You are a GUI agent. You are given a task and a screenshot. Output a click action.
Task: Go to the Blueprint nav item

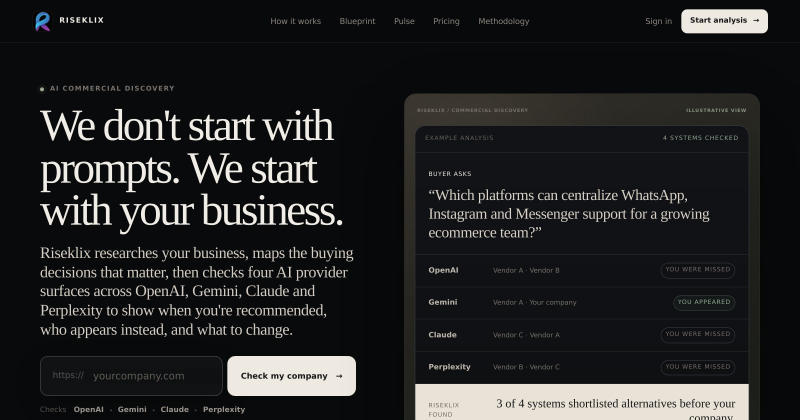(x=357, y=21)
